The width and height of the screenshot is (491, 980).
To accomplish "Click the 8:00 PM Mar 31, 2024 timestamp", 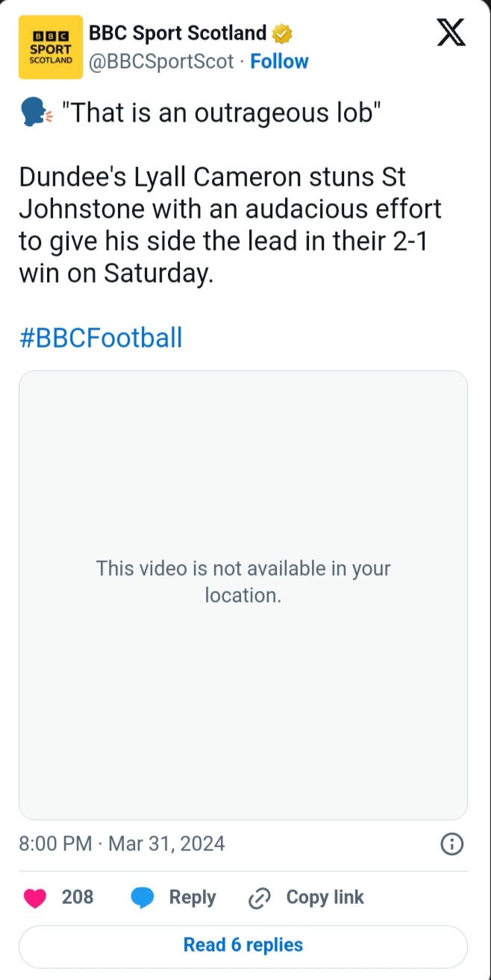I will [122, 844].
